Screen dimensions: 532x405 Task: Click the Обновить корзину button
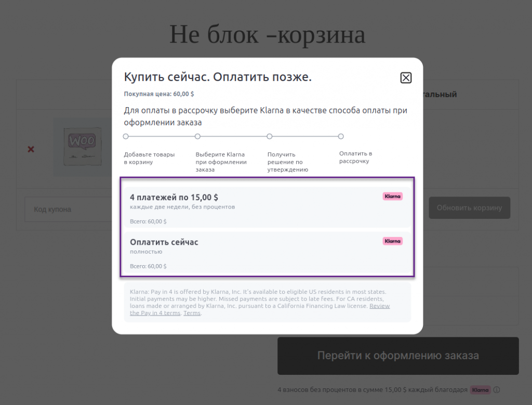click(x=469, y=207)
